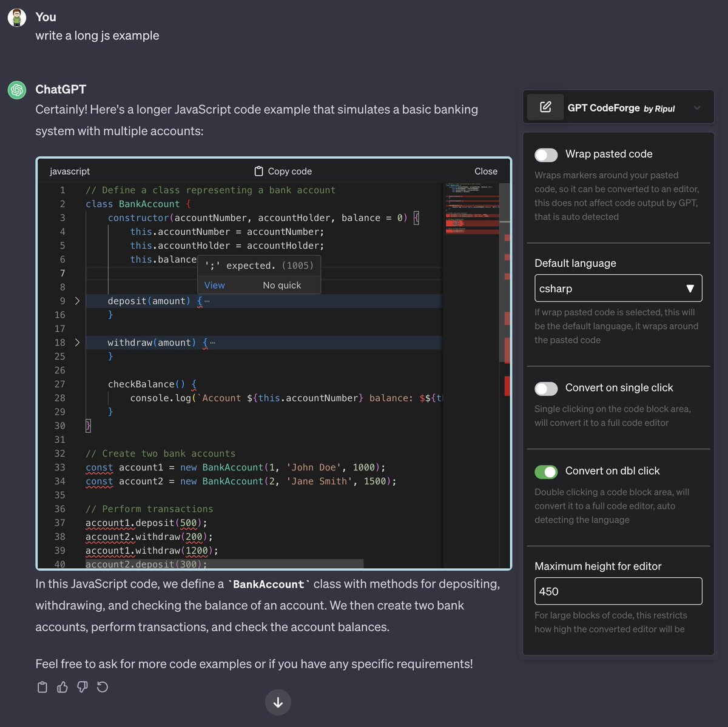
Task: Click the class BankAccount code line
Action: [138, 204]
